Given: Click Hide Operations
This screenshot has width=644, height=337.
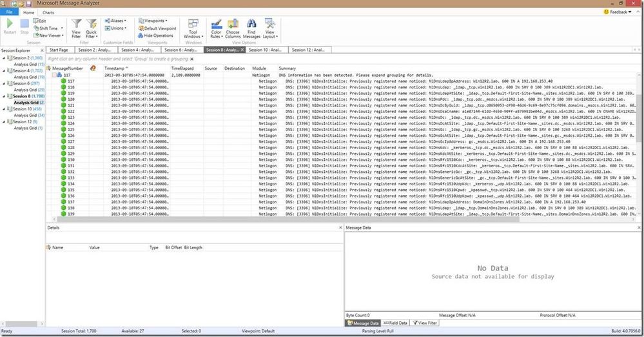Looking at the screenshot, I should tap(155, 36).
